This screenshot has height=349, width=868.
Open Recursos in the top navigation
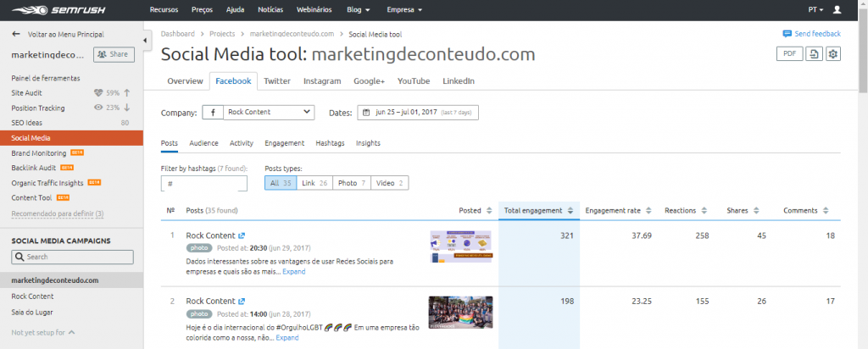164,10
